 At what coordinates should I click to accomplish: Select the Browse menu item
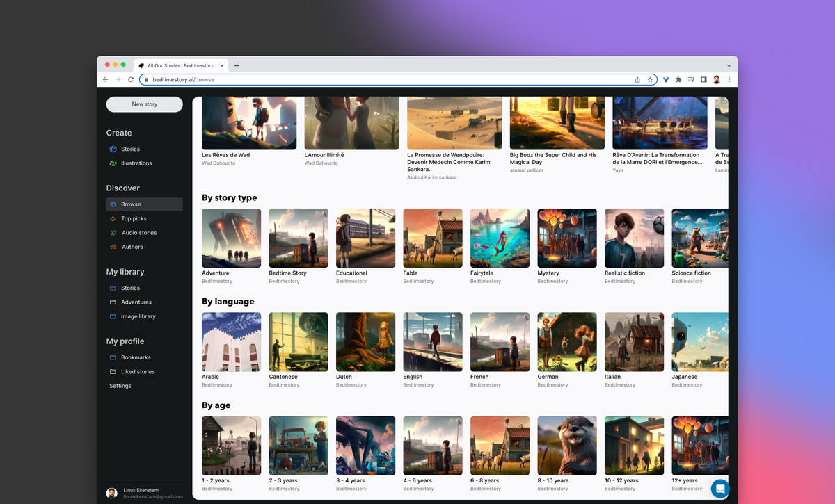pyautogui.click(x=131, y=204)
